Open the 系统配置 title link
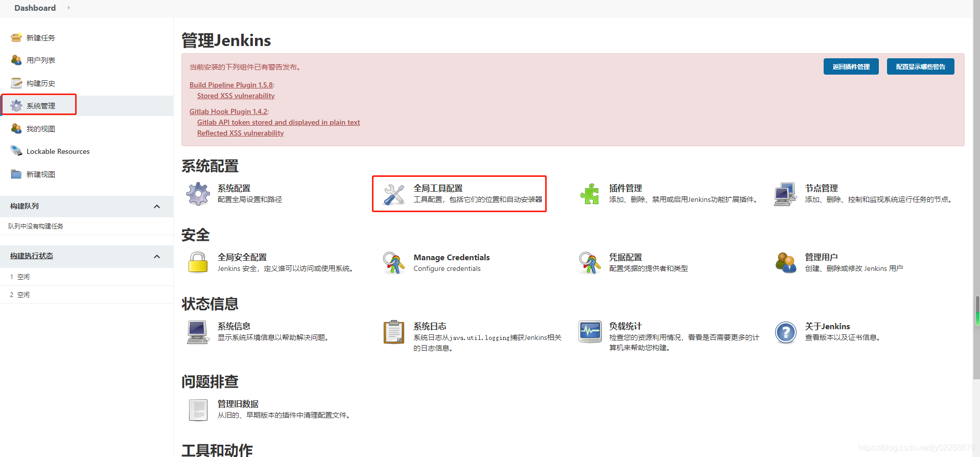The width and height of the screenshot is (980, 457). pos(234,188)
